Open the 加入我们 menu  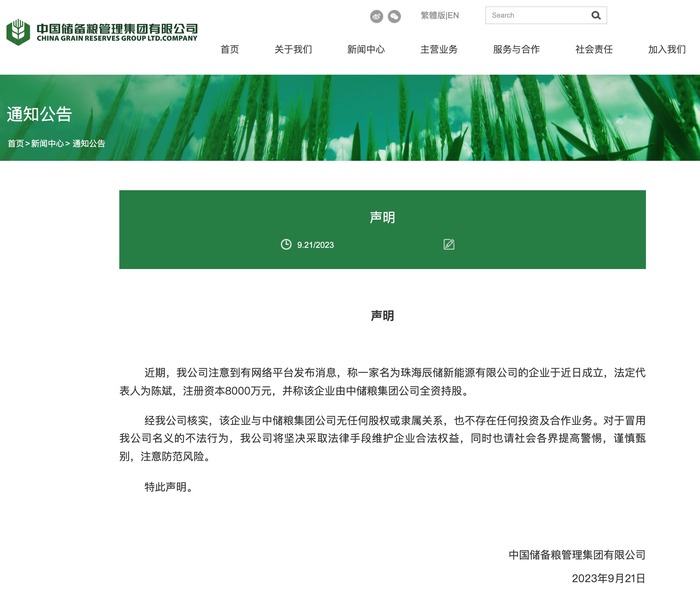(x=667, y=49)
